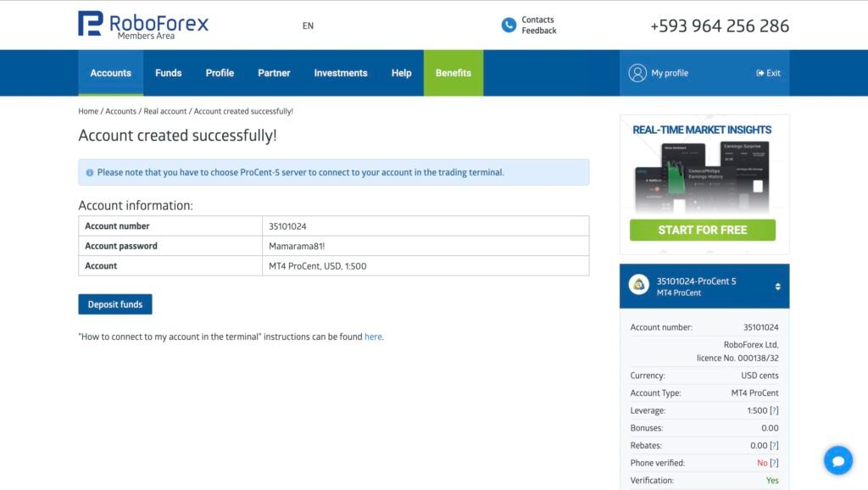Click the Exit arrow icon
Image resolution: width=868 pixels, height=490 pixels.
[x=759, y=73]
